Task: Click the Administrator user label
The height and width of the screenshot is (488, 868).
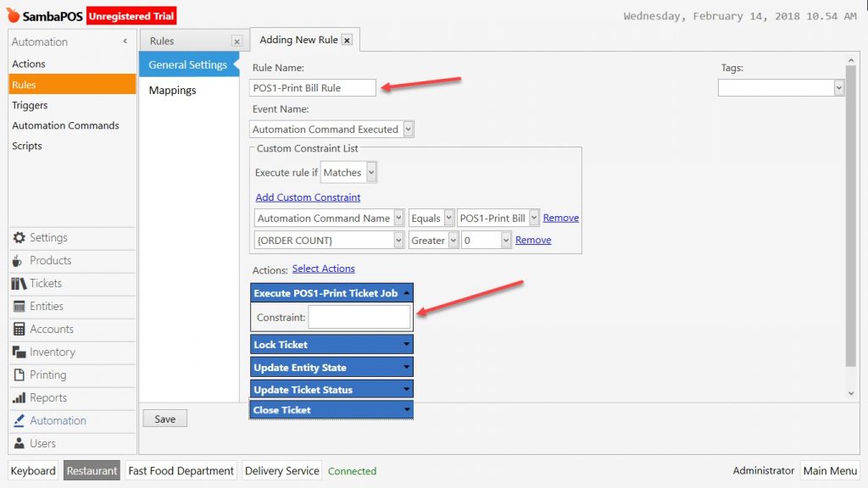Action: tap(764, 471)
